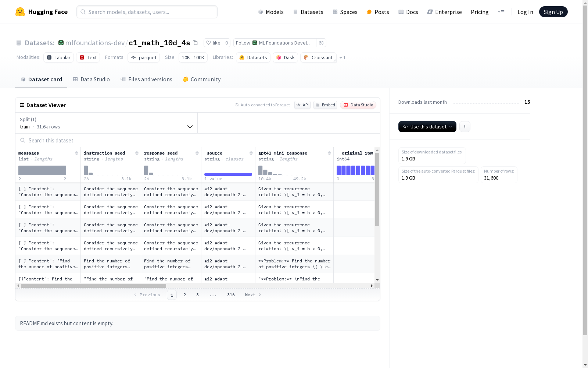
Task: Click the Sign Up button
Action: pyautogui.click(x=553, y=12)
